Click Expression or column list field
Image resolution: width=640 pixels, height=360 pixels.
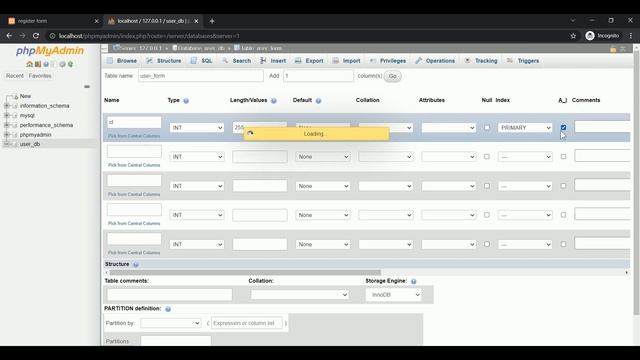click(247, 323)
